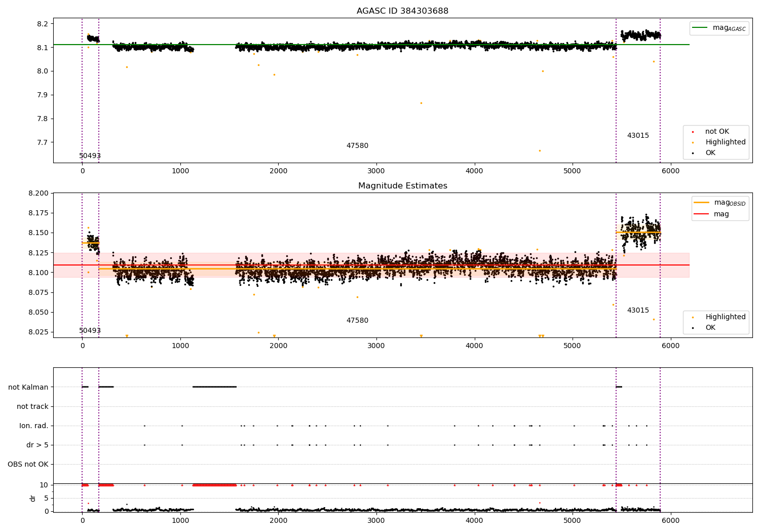Click the green mag AGASC legend line sample

(700, 28)
